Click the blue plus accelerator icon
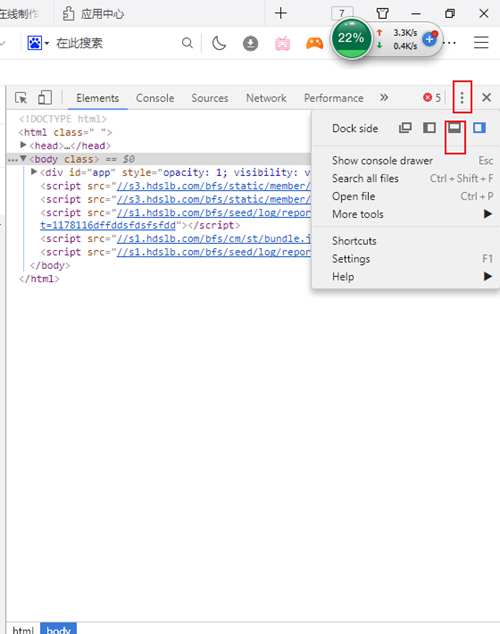This screenshot has height=634, width=500. [430, 39]
